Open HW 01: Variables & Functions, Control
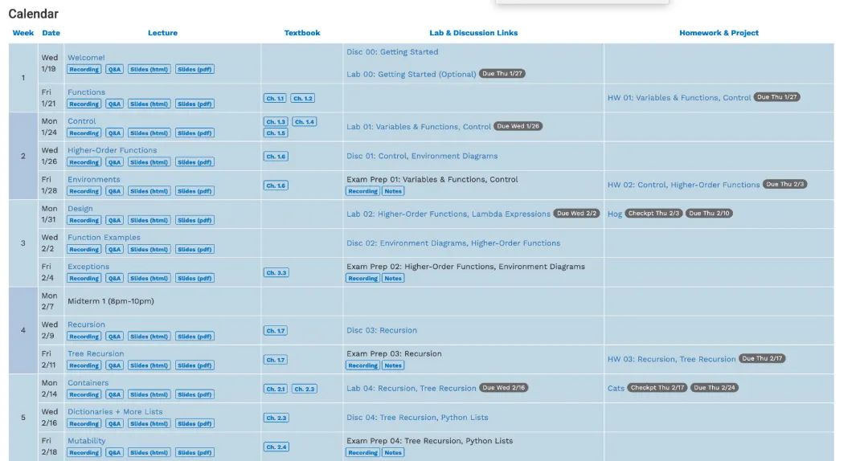The height and width of the screenshot is (461, 868). tap(679, 98)
